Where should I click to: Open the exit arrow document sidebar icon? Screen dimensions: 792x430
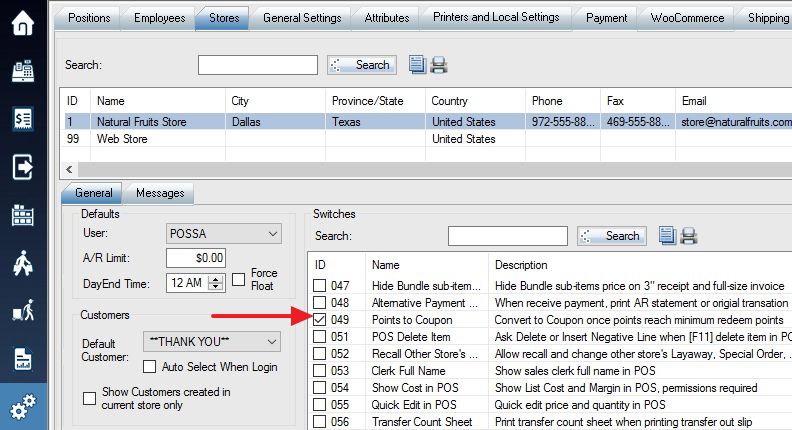coord(23,167)
